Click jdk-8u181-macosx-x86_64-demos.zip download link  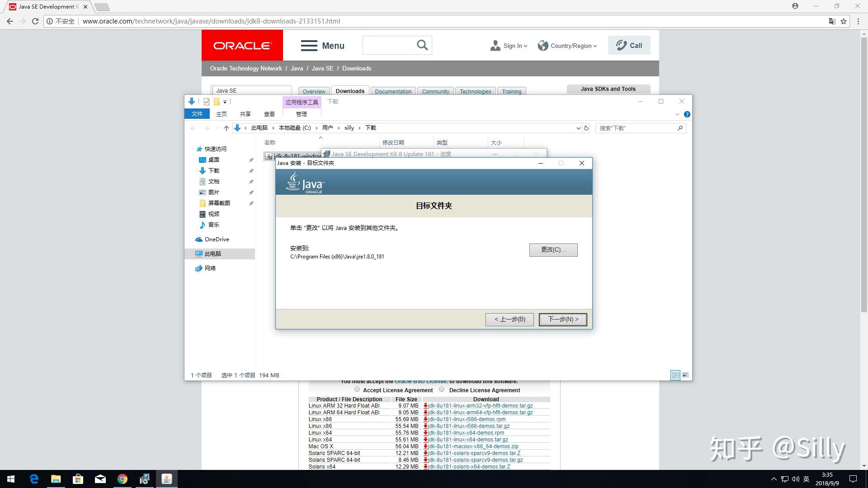tap(473, 446)
